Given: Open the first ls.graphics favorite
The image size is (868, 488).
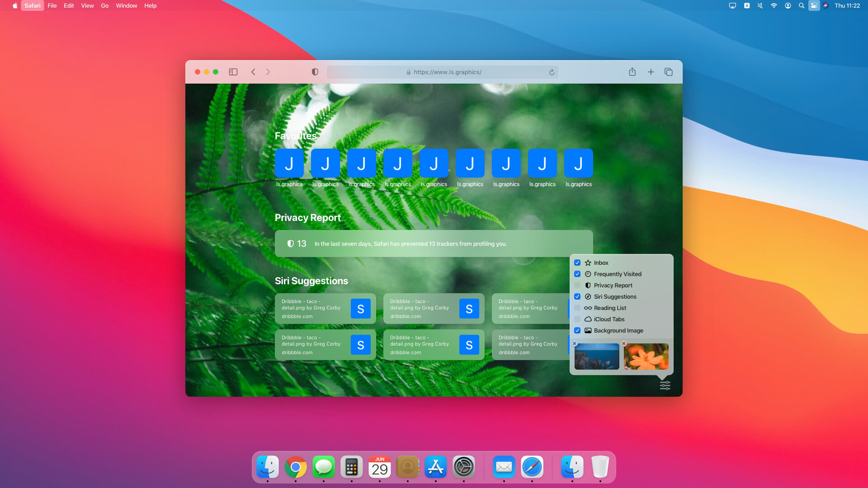Looking at the screenshot, I should pyautogui.click(x=289, y=164).
